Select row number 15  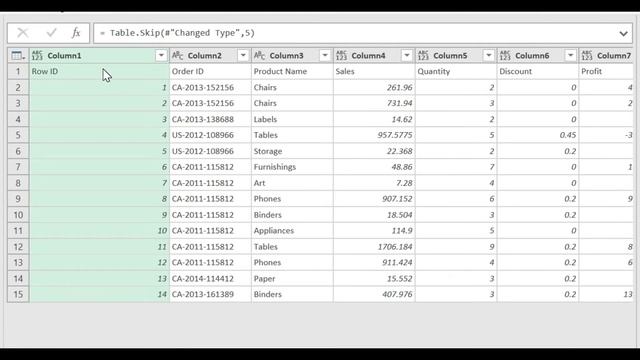18,294
